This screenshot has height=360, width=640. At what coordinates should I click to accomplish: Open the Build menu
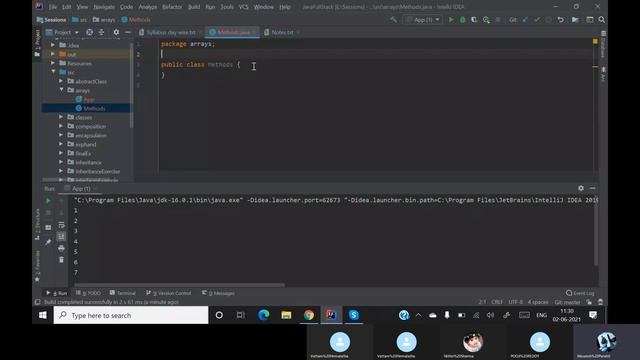pyautogui.click(x=194, y=7)
